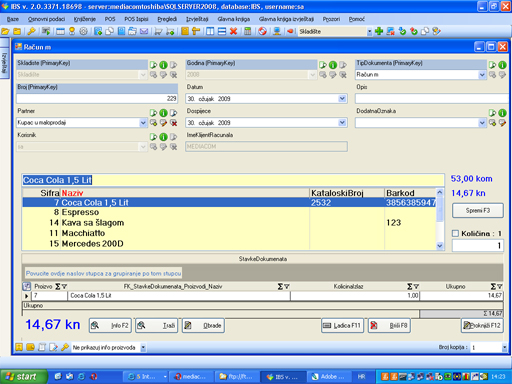Click the Obrade button

(203, 325)
